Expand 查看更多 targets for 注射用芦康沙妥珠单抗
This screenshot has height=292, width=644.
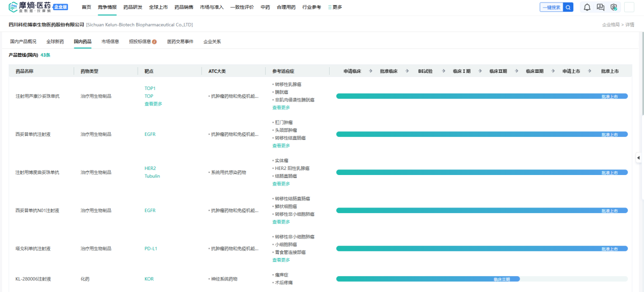click(x=153, y=104)
